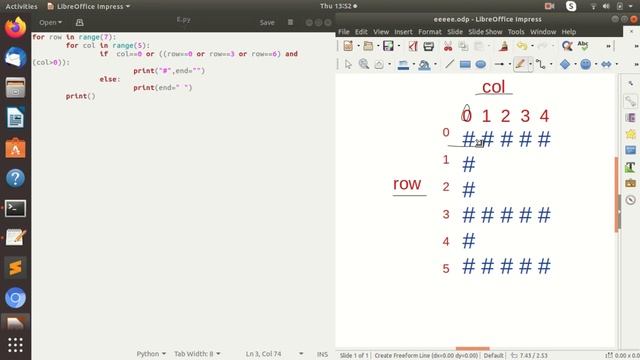The height and width of the screenshot is (360, 640).
Task: Select the Insert Line tool
Action: 449,64
